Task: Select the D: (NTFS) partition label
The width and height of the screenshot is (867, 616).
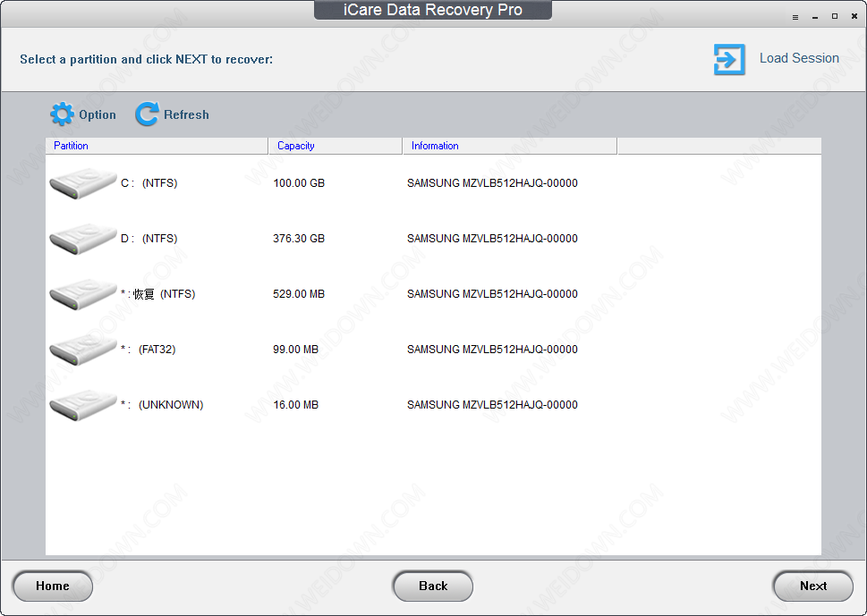Action: point(149,239)
